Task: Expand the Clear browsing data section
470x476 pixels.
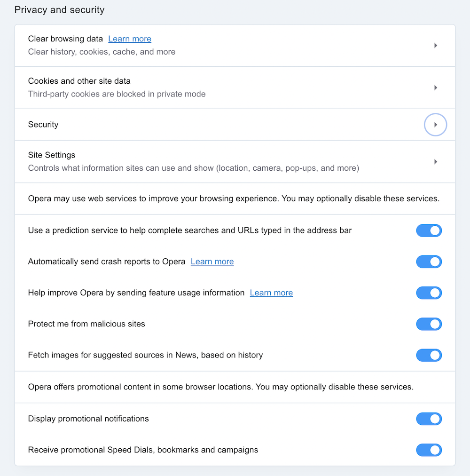Action: point(435,45)
